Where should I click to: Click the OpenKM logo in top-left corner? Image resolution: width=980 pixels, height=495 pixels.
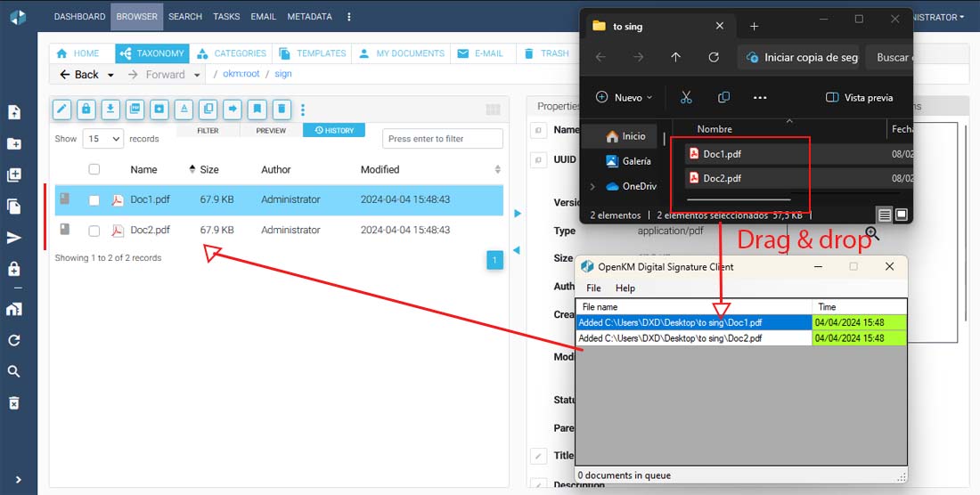coord(18,17)
